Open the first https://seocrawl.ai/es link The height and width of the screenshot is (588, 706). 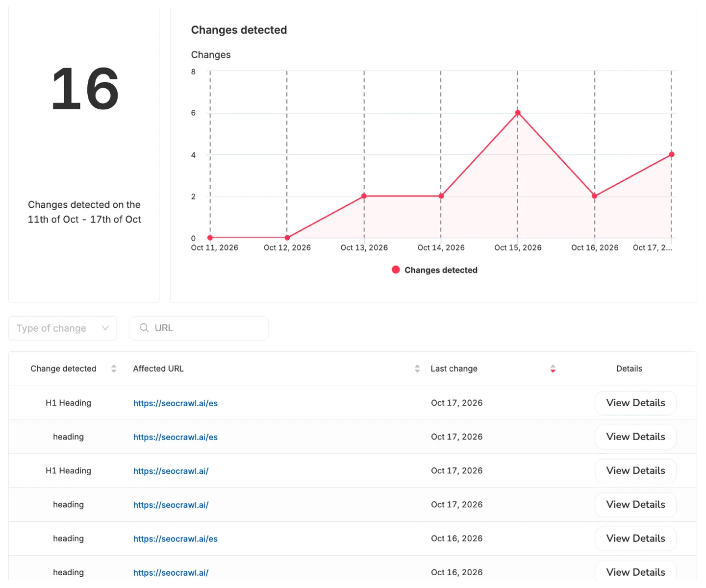[176, 403]
